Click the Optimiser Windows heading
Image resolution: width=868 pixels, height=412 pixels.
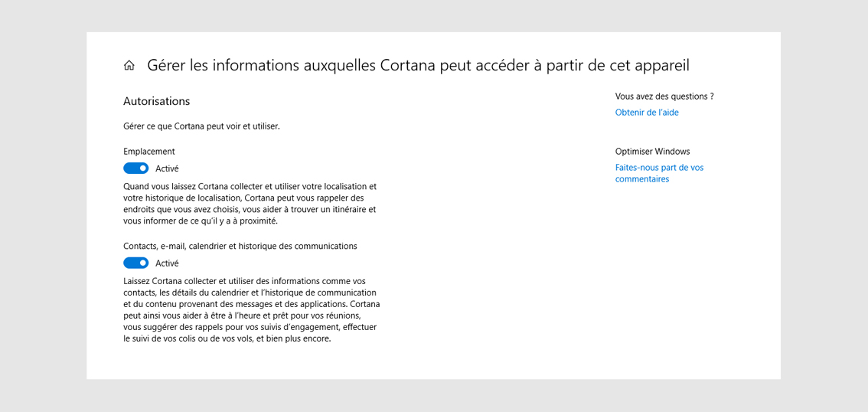(653, 151)
